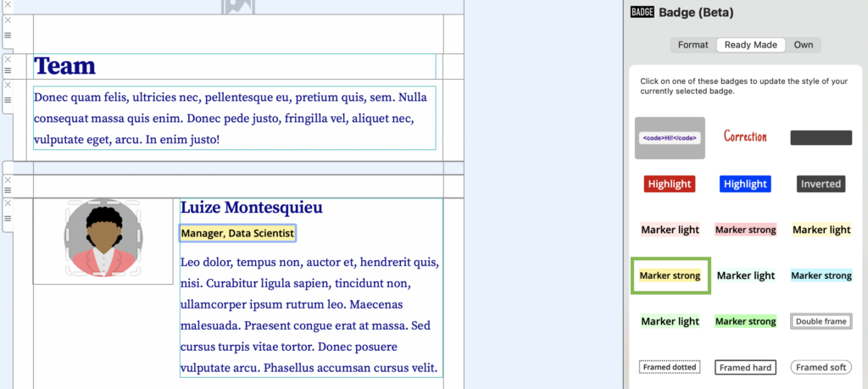This screenshot has height=389, width=868.
Task: Select the avatar portrait image
Action: tap(103, 238)
